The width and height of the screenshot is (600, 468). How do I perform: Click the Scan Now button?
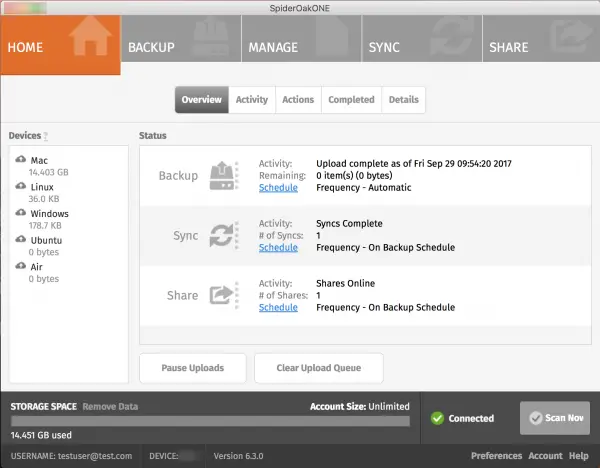point(555,418)
